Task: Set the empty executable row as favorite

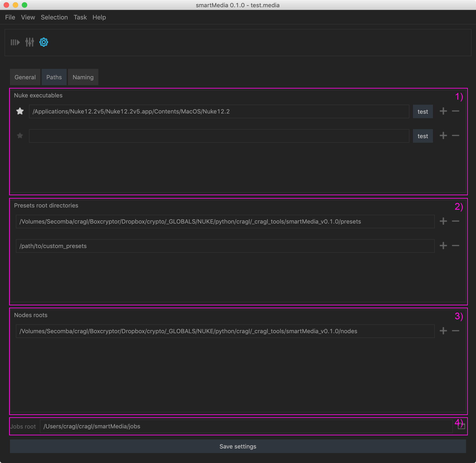Action: (20, 136)
